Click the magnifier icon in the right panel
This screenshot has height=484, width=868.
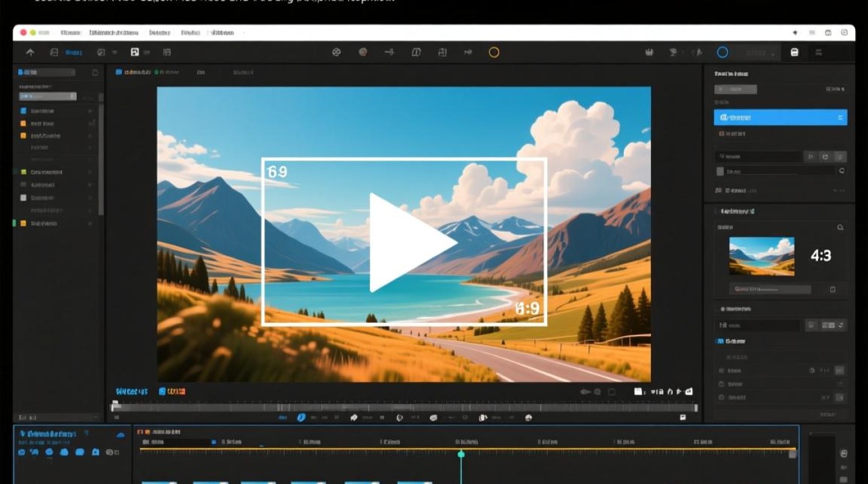tap(840, 227)
